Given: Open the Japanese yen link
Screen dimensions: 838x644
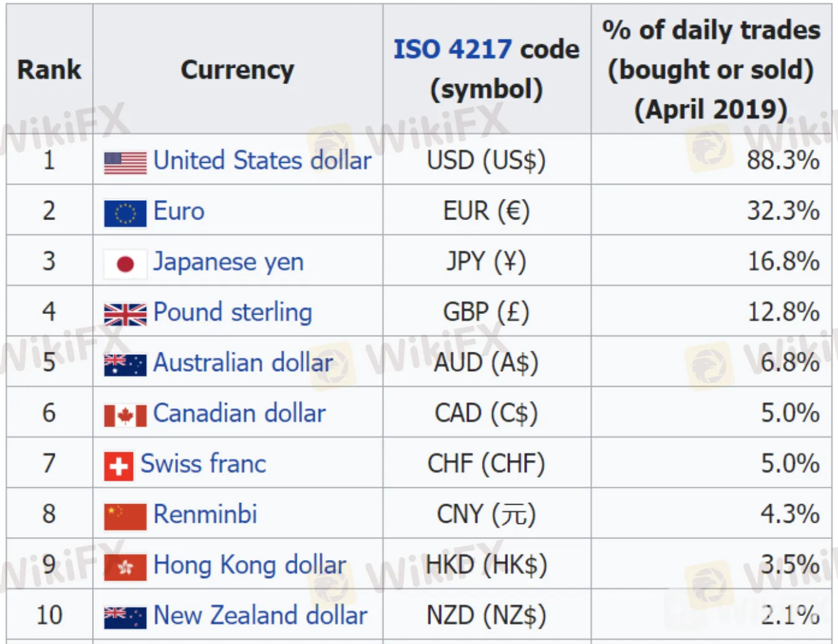Looking at the screenshot, I should tap(228, 262).
